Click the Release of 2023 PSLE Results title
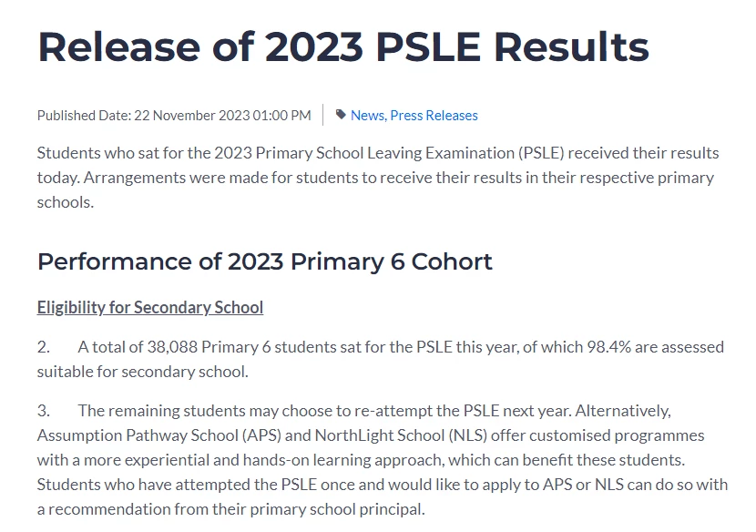This screenshot has width=756, height=532. point(343,46)
